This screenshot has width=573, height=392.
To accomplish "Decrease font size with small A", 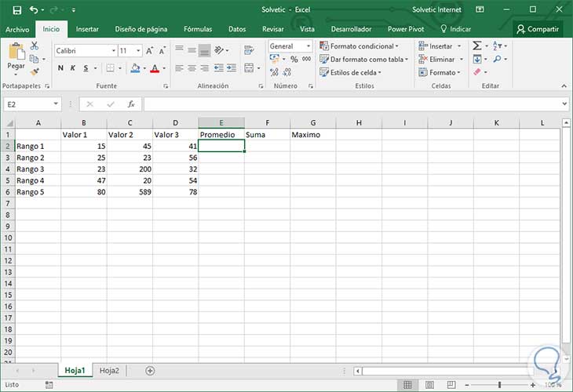I will click(x=162, y=51).
